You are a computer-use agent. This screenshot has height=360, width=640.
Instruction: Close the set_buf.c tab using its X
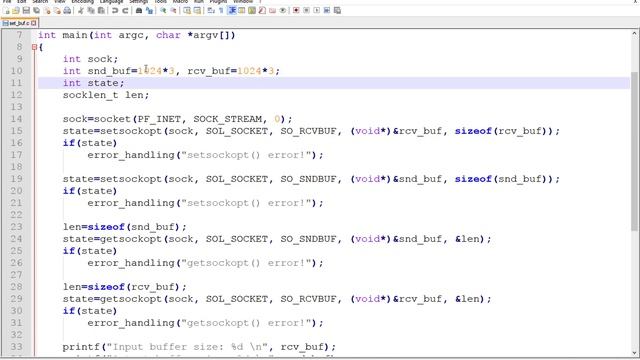click(34, 23)
